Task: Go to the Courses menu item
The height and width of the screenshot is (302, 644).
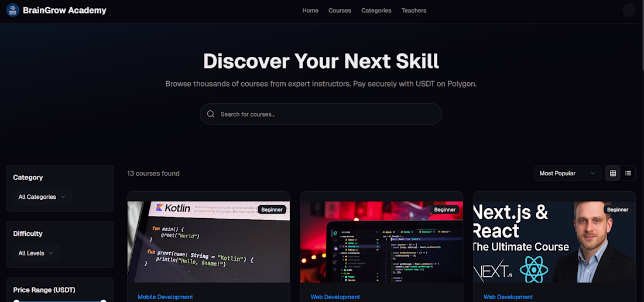Action: click(340, 11)
